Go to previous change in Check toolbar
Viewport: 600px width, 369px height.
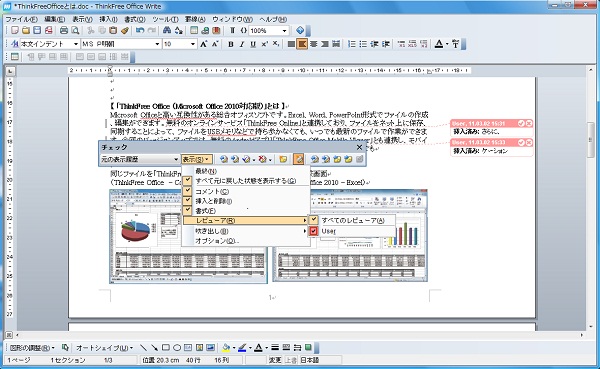click(224, 159)
